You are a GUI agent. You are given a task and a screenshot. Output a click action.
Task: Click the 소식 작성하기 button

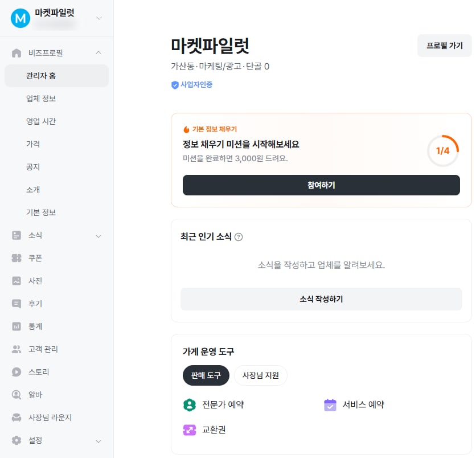click(x=321, y=299)
